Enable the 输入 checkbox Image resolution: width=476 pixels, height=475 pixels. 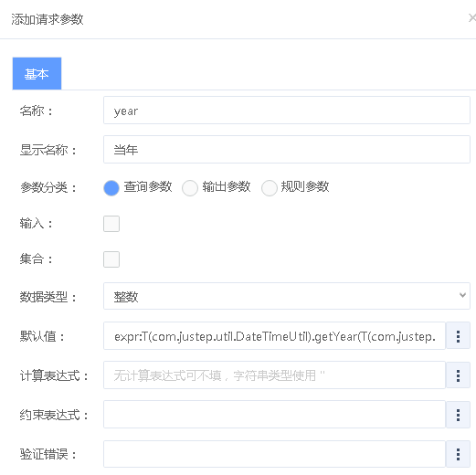pos(111,224)
